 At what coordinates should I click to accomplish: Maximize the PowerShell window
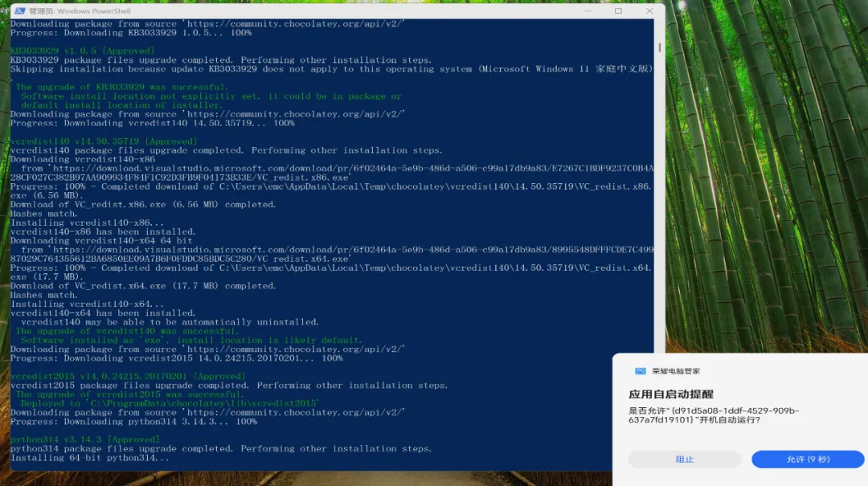pos(618,10)
